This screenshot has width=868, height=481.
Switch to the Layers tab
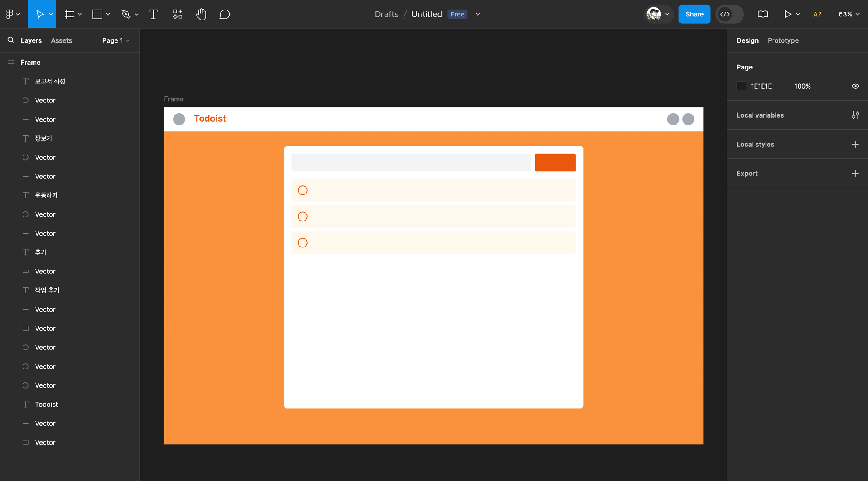(x=31, y=40)
